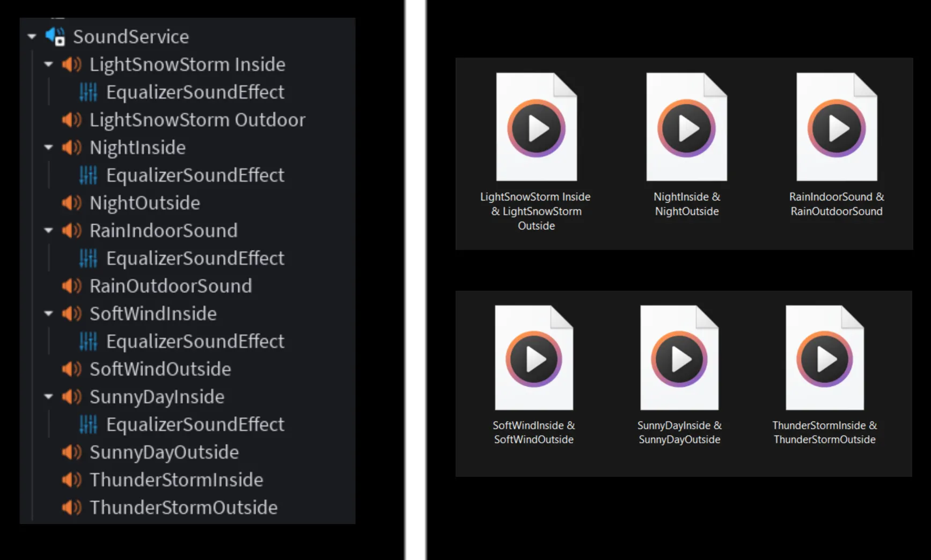
Task: Collapse the RainIndoorSound node arrow
Action: pyautogui.click(x=48, y=231)
